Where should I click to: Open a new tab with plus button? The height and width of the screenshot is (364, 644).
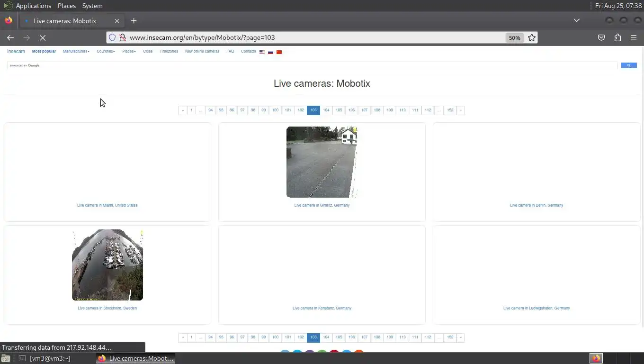tap(134, 20)
